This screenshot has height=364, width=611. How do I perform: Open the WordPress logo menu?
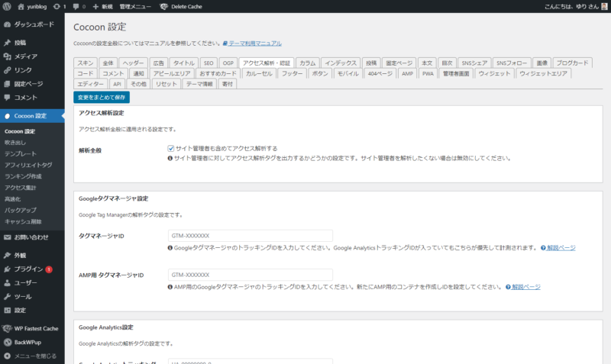click(7, 6)
